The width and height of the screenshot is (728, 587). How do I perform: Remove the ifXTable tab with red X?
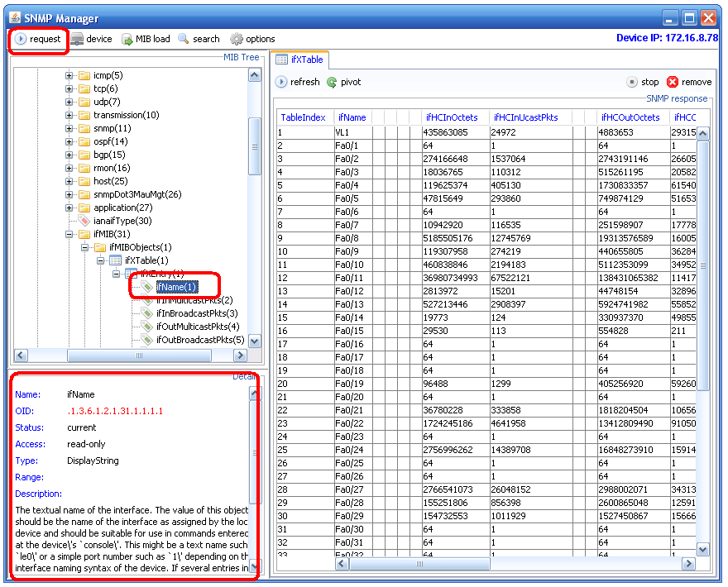tap(689, 82)
